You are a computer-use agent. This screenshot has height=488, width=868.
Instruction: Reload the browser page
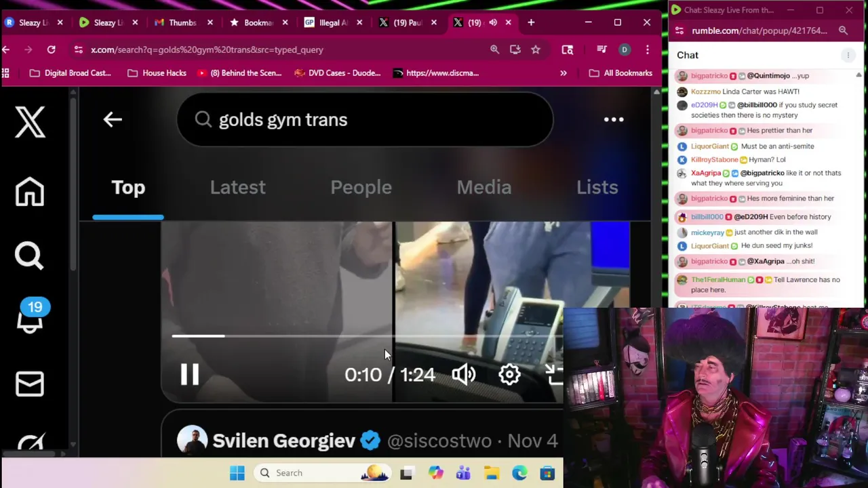click(x=51, y=49)
